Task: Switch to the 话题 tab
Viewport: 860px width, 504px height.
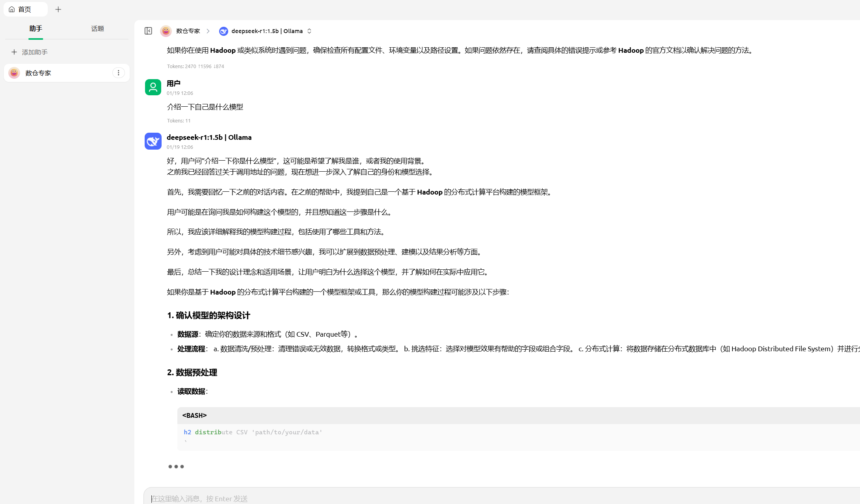Action: coord(97,28)
